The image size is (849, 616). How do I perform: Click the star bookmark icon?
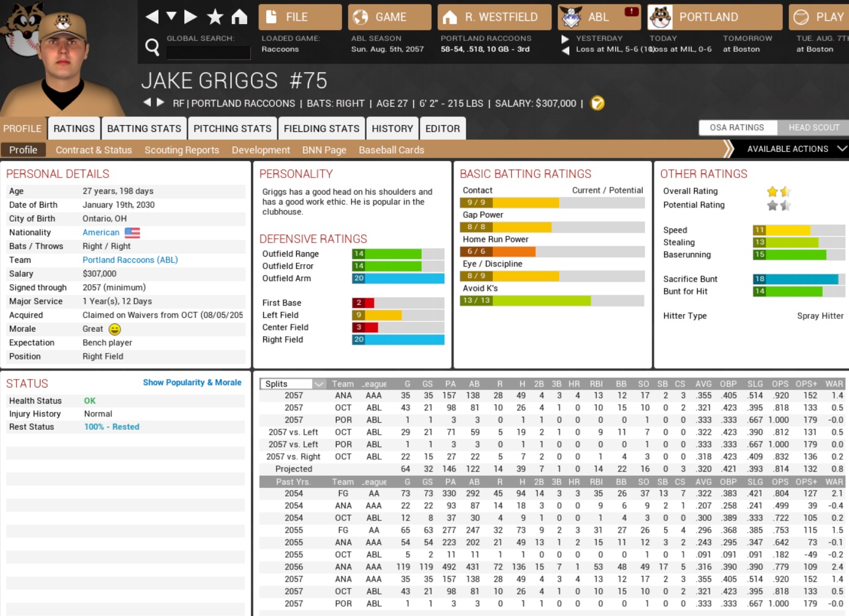click(215, 17)
